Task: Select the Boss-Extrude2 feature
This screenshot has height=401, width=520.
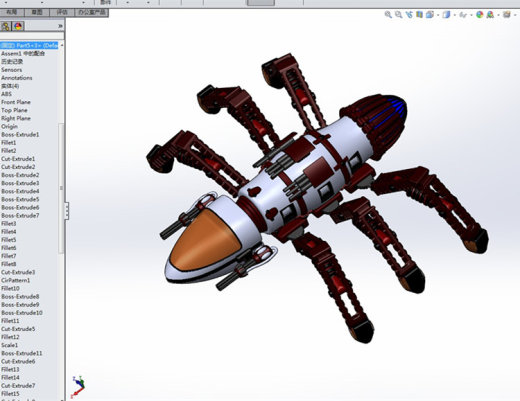Action: tap(20, 175)
